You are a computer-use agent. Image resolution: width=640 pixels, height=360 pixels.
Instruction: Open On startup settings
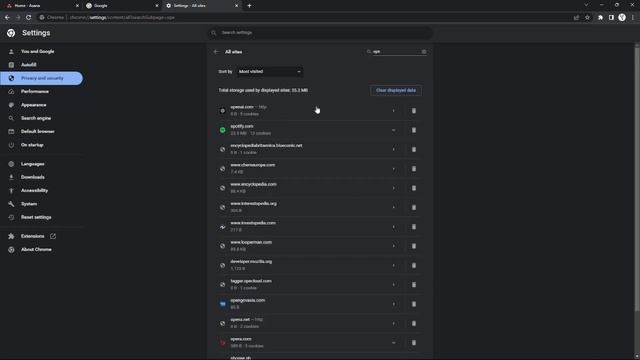[x=32, y=145]
